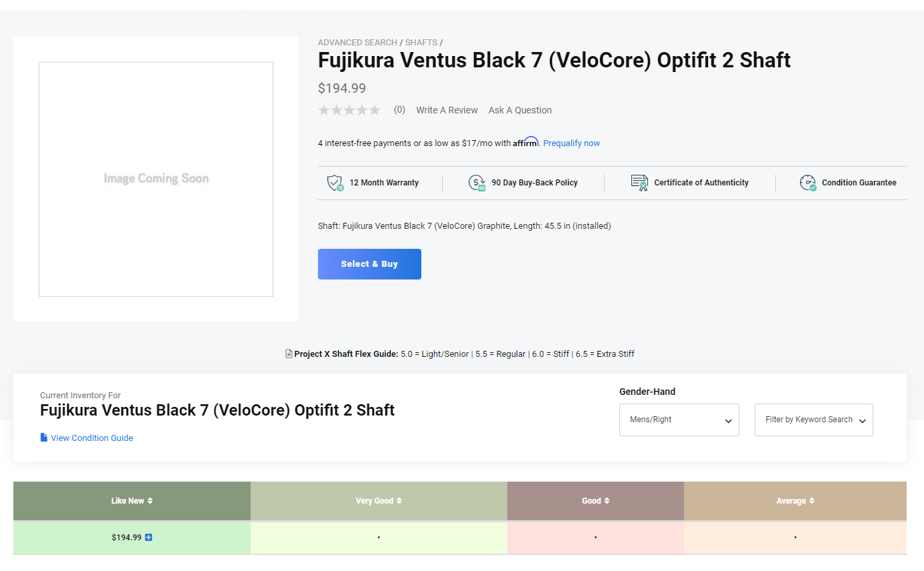Screen dimensions: 924x571
Task: Click the Condition Guarantee gauge icon
Action: (807, 183)
